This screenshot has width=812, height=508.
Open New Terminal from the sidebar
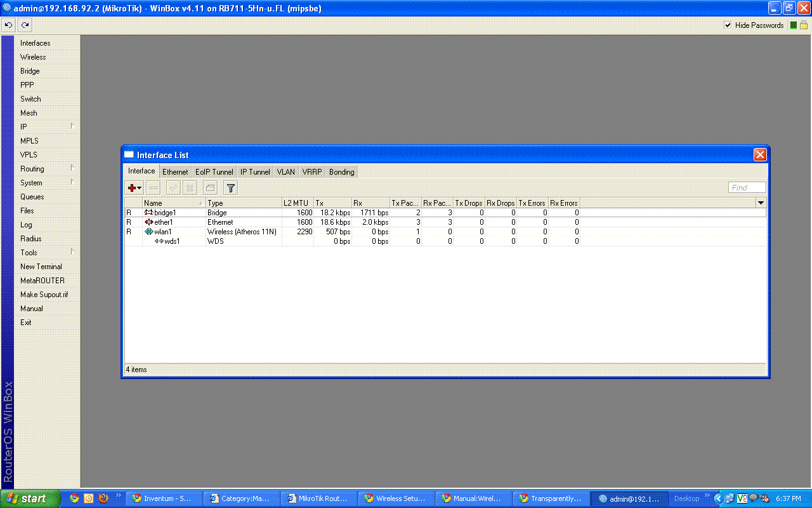click(48, 267)
